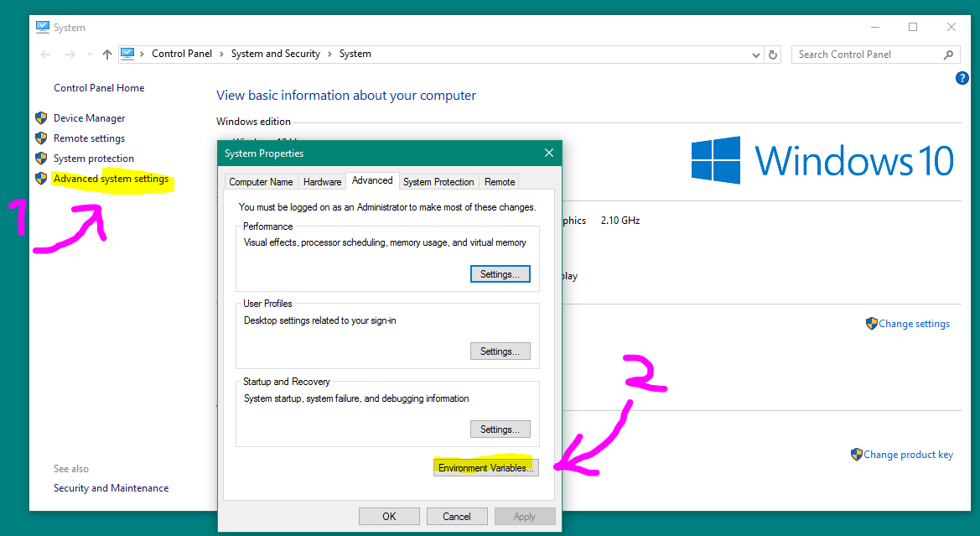Viewport: 980px width, 536px height.
Task: Refresh the System page
Action: click(773, 55)
